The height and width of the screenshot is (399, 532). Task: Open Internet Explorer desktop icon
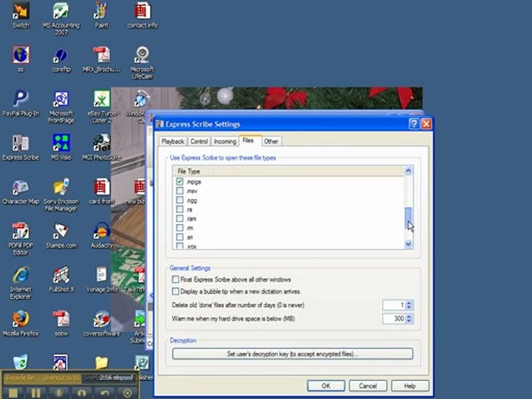pos(21,283)
